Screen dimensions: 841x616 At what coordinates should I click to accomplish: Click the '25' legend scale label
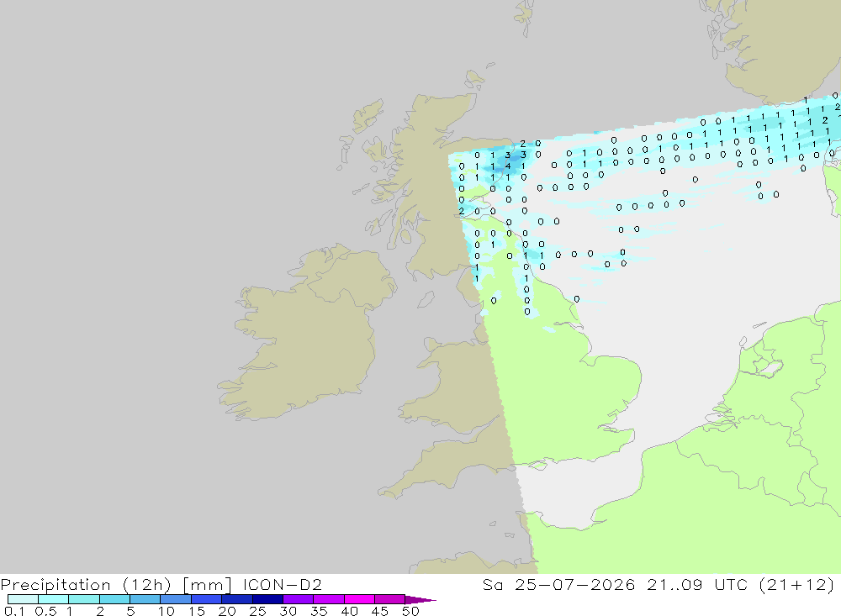tap(257, 611)
